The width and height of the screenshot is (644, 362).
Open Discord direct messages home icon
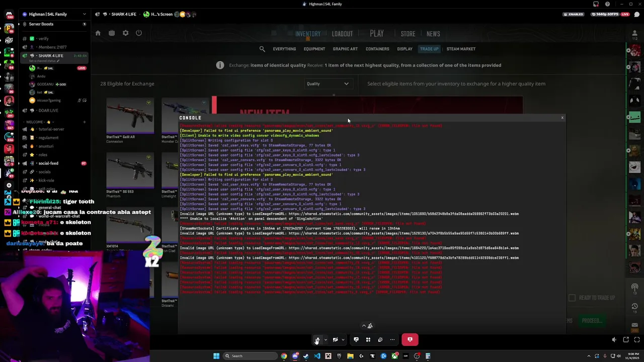[9, 15]
